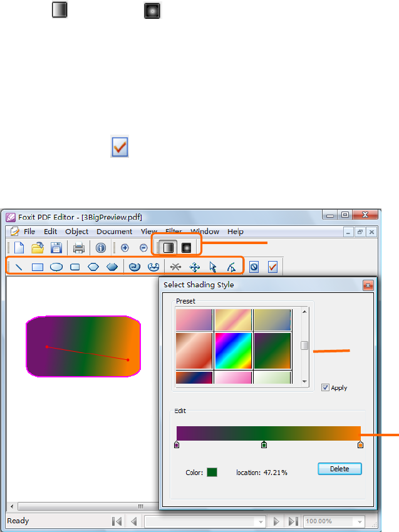Click the New document icon
This screenshot has height=532, width=399.
click(19, 248)
